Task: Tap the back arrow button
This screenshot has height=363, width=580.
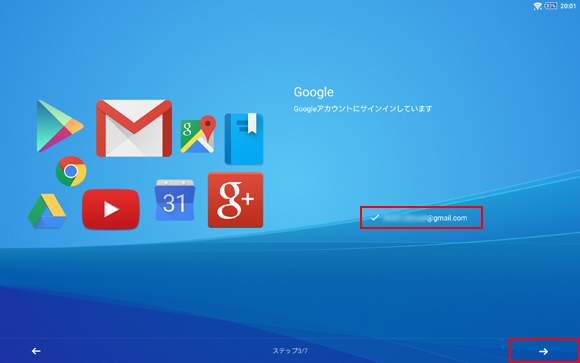Action: click(36, 351)
